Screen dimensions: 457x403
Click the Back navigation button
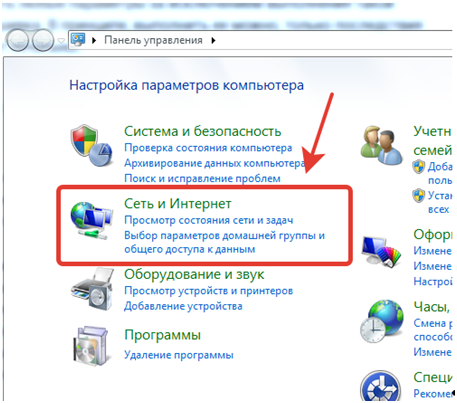coord(17,40)
